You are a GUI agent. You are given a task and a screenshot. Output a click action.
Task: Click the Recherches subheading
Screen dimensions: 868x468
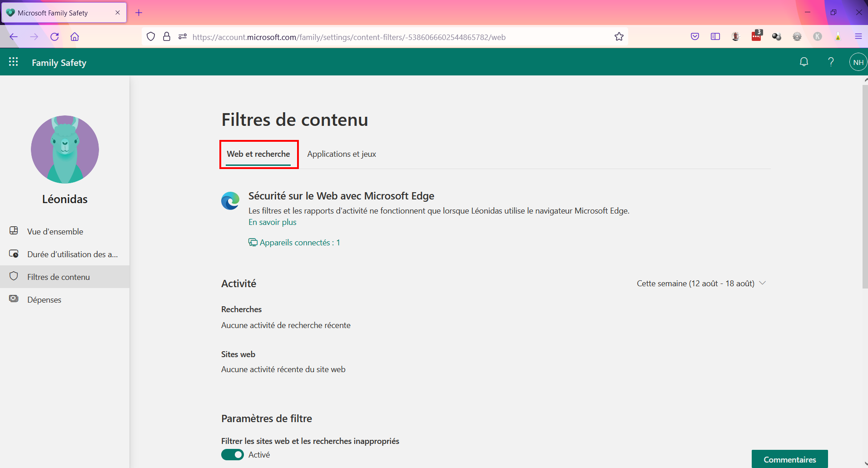pos(242,309)
